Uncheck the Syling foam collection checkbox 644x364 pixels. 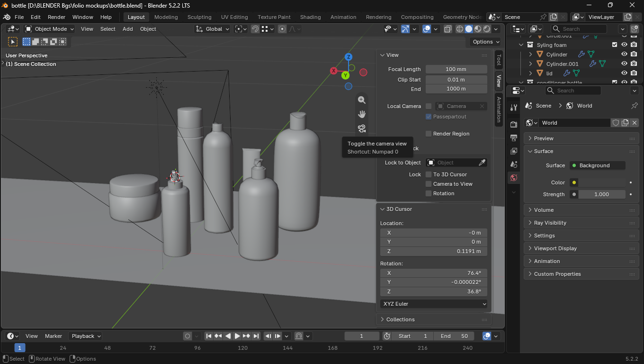[615, 45]
